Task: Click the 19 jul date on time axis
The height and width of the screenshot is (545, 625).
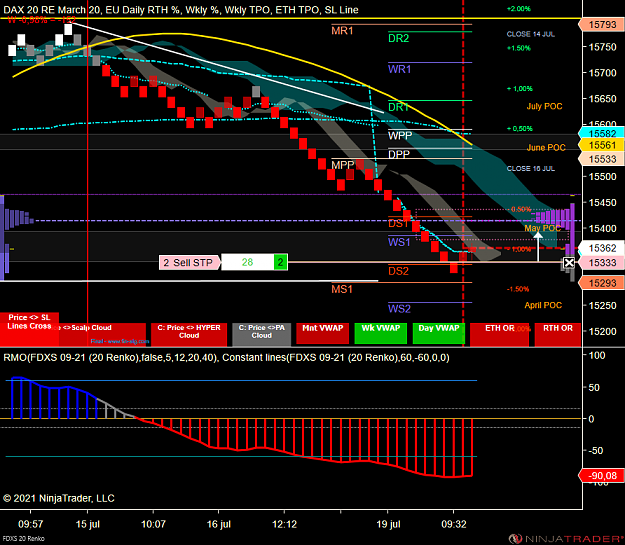Action: pos(388,524)
